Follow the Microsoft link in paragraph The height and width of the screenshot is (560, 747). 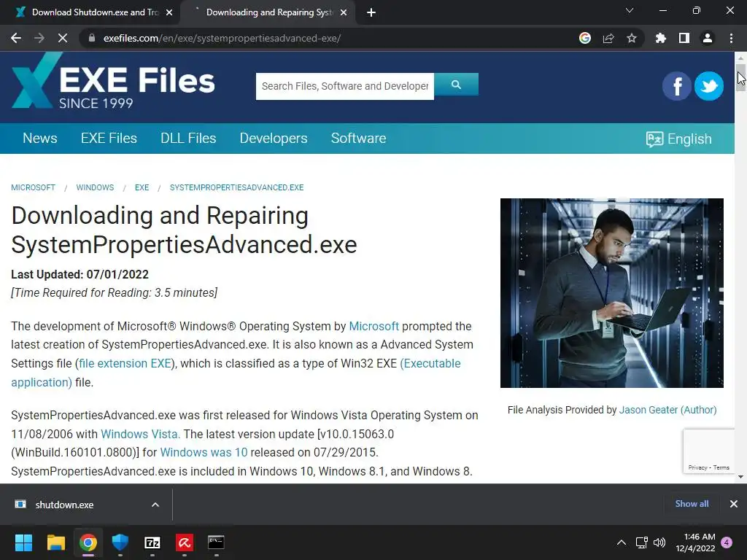[x=374, y=326]
